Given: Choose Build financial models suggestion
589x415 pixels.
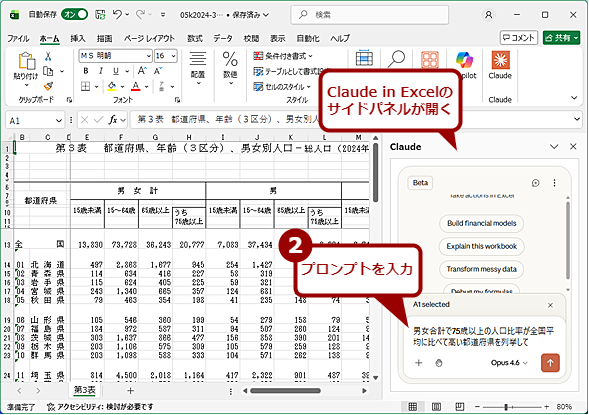Looking at the screenshot, I should coord(482,223).
